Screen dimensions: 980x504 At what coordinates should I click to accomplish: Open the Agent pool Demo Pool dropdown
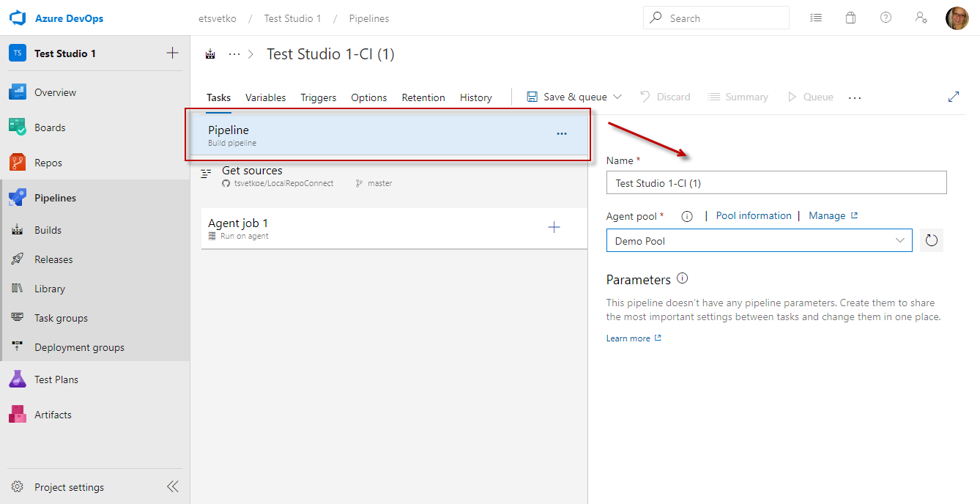click(759, 240)
